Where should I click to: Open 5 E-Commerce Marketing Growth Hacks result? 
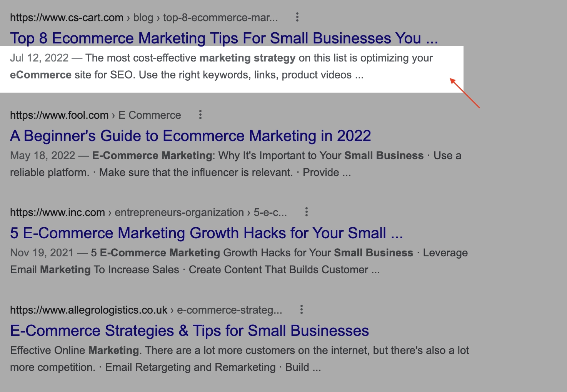(207, 233)
